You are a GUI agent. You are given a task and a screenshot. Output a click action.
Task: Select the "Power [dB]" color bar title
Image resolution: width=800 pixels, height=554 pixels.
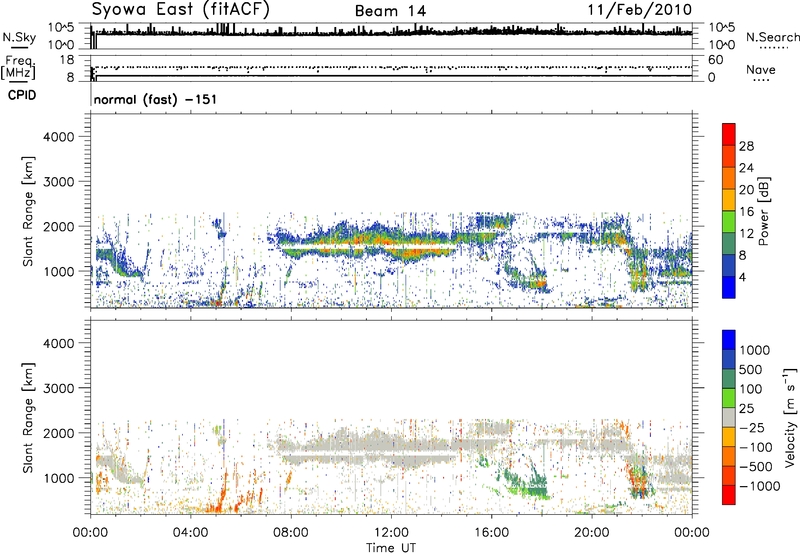click(764, 211)
